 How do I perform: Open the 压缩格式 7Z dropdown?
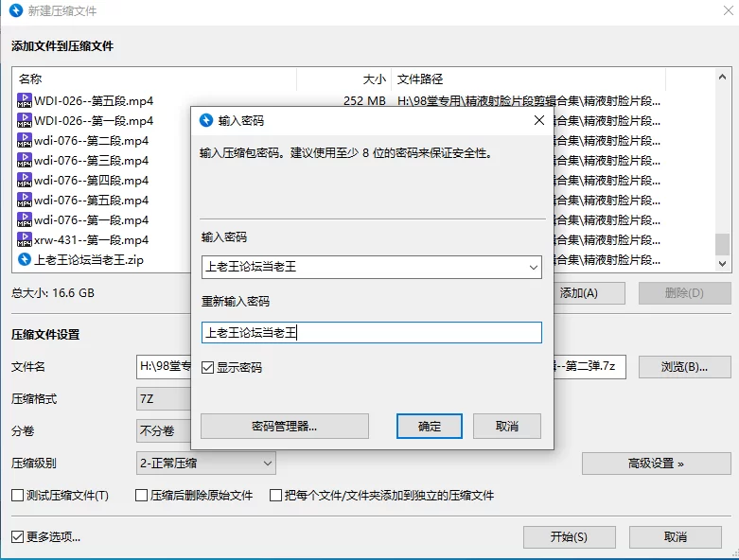(164, 399)
